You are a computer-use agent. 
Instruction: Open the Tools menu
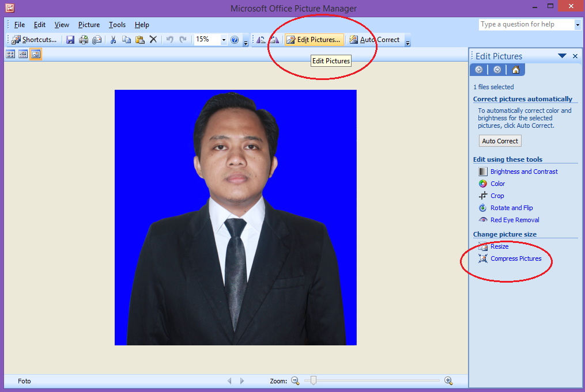coord(117,25)
